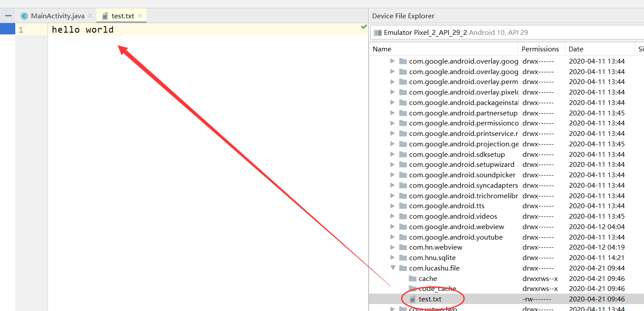The image size is (644, 311).
Task: Click folder icon of com.hnu.sqlite
Action: (x=403, y=258)
